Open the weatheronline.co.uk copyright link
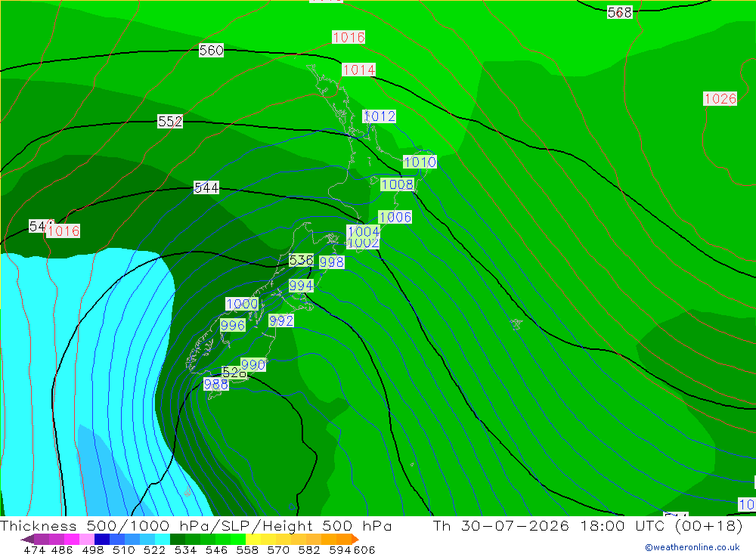 (692, 547)
